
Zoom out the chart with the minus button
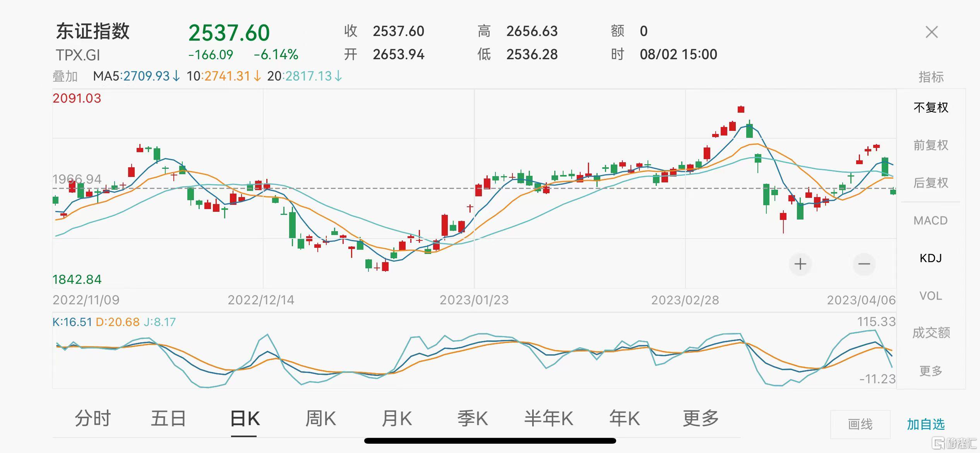click(864, 264)
